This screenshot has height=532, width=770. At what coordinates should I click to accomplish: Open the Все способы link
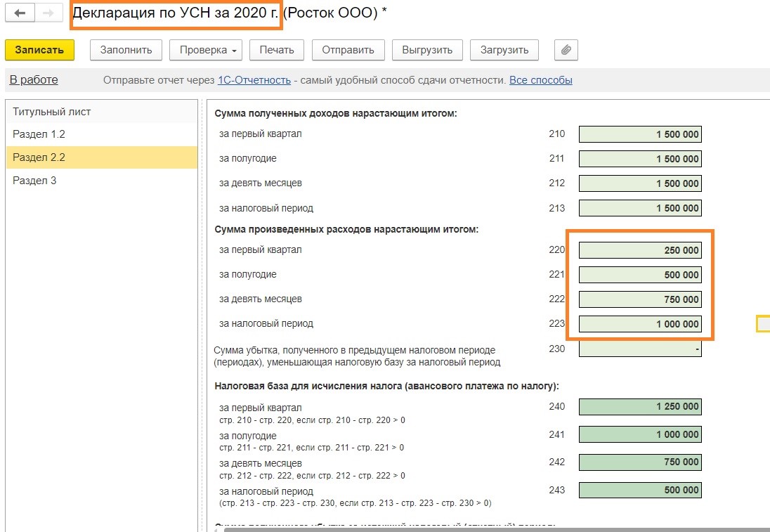click(x=540, y=80)
